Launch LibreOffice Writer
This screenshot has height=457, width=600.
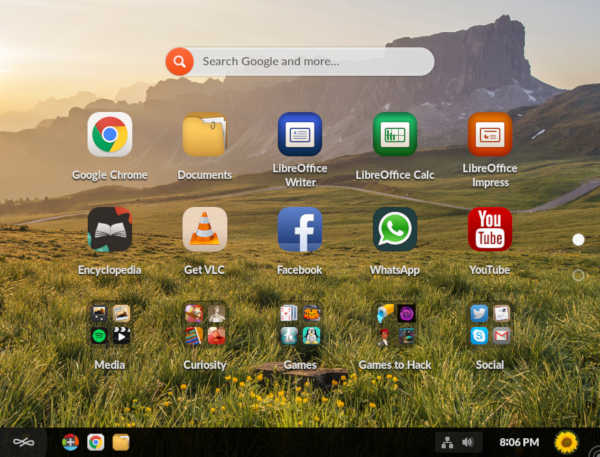click(x=300, y=135)
